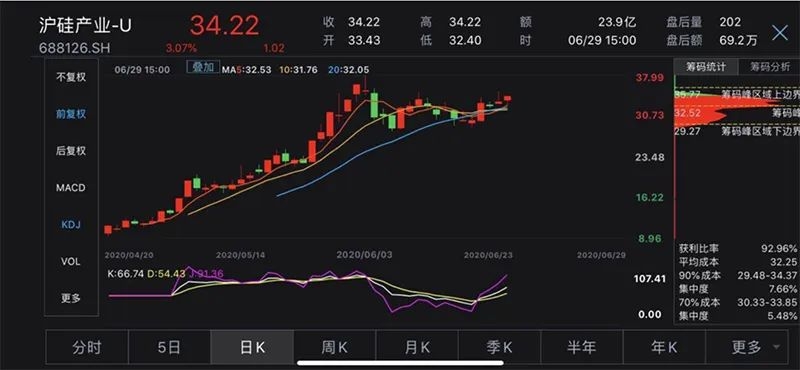800x370 pixels.
Task: Switch to 年K chart tab
Action: pyautogui.click(x=664, y=347)
